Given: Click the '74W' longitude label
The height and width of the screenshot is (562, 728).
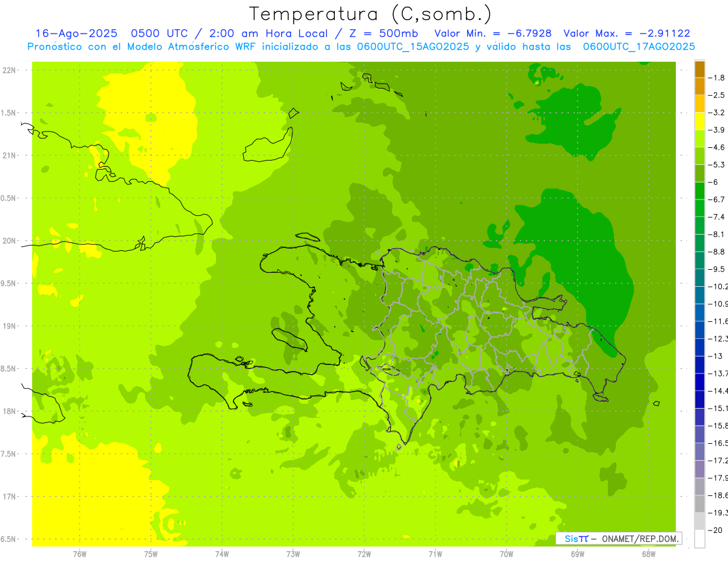Looking at the screenshot, I should 221,554.
